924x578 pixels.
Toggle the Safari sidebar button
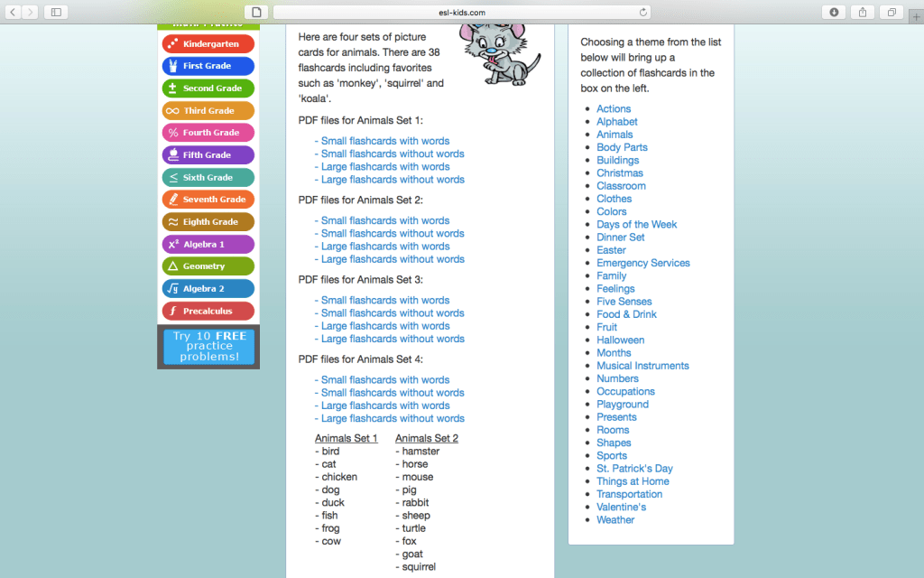click(x=56, y=12)
